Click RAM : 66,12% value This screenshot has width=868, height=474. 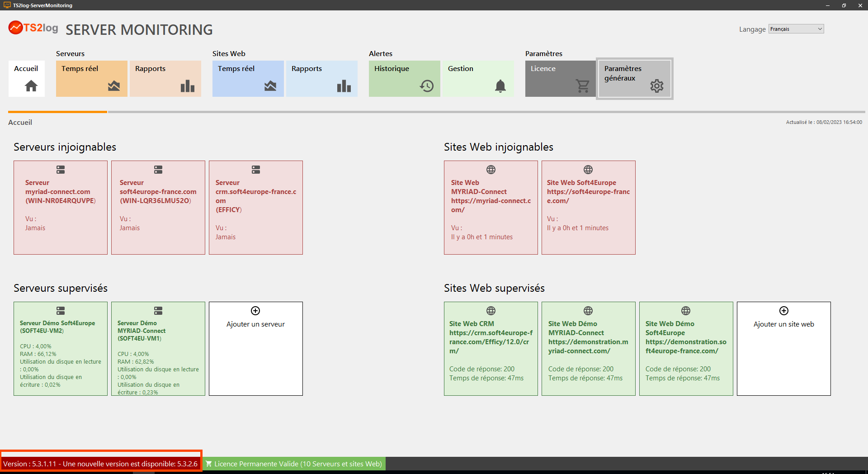[x=38, y=354]
